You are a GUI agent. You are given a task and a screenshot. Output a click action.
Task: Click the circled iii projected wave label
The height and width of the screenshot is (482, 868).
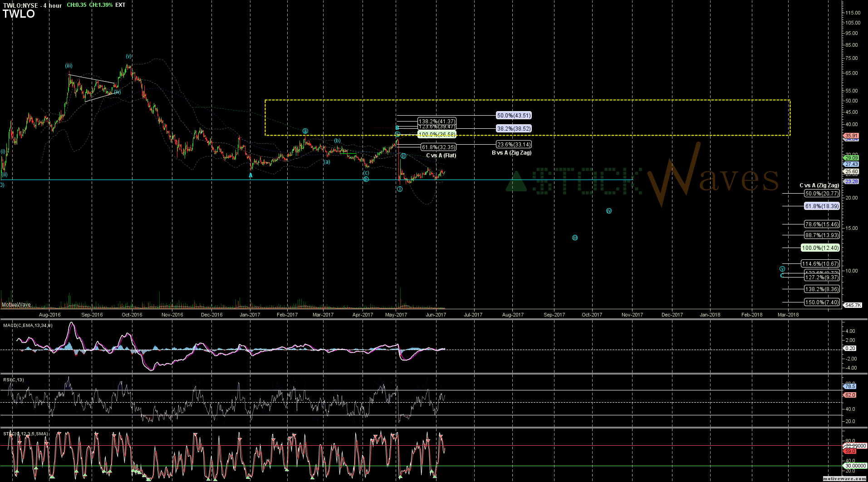[x=575, y=238]
